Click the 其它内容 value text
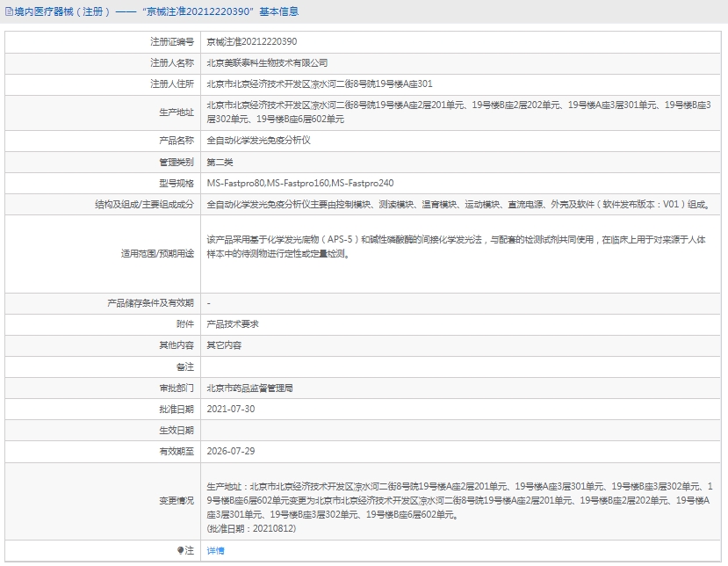The height and width of the screenshot is (566, 728). coord(224,345)
